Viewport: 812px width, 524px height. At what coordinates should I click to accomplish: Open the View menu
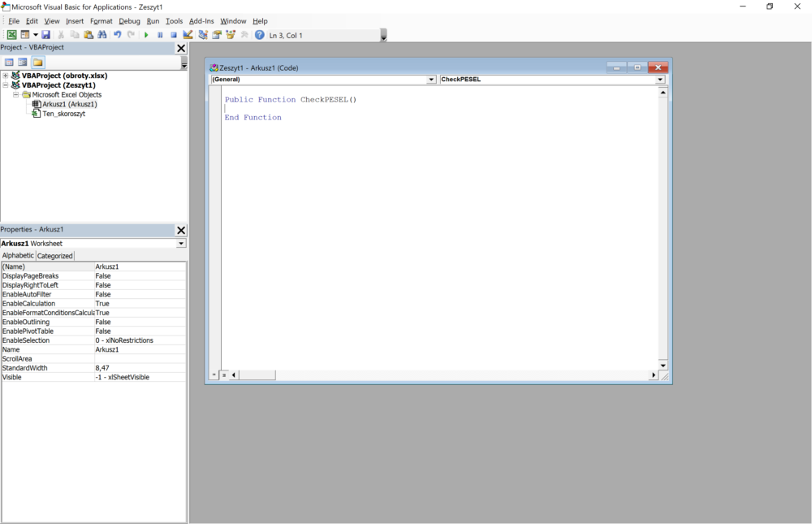point(52,21)
